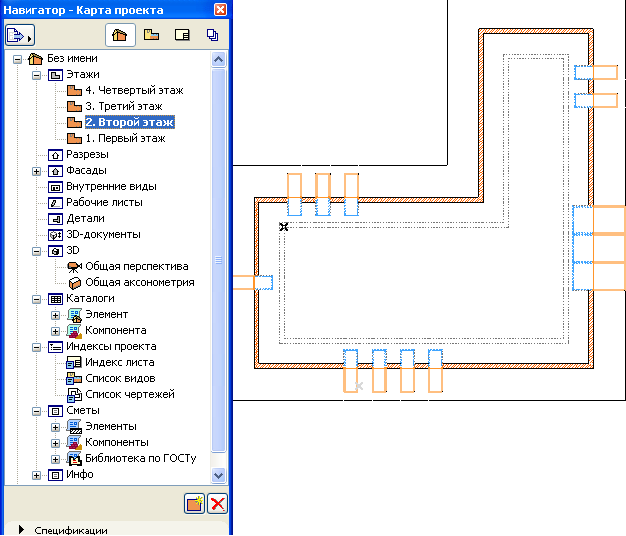
Task: Open the Project Chooser button in Navigator
Action: point(19,35)
